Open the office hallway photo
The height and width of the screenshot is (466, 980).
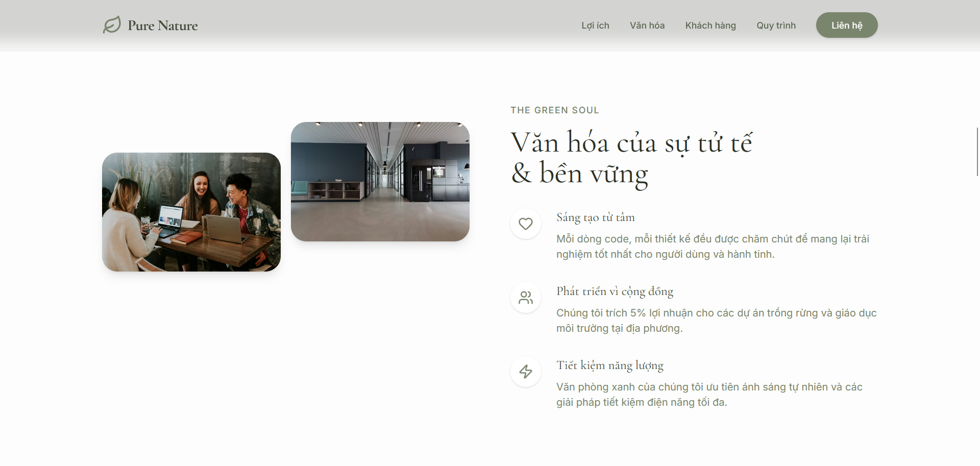click(x=380, y=181)
